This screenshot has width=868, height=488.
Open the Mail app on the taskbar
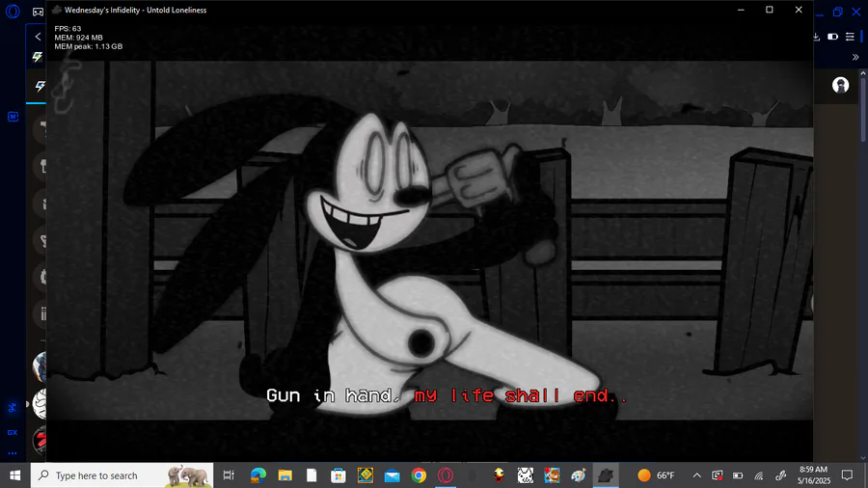pyautogui.click(x=392, y=475)
